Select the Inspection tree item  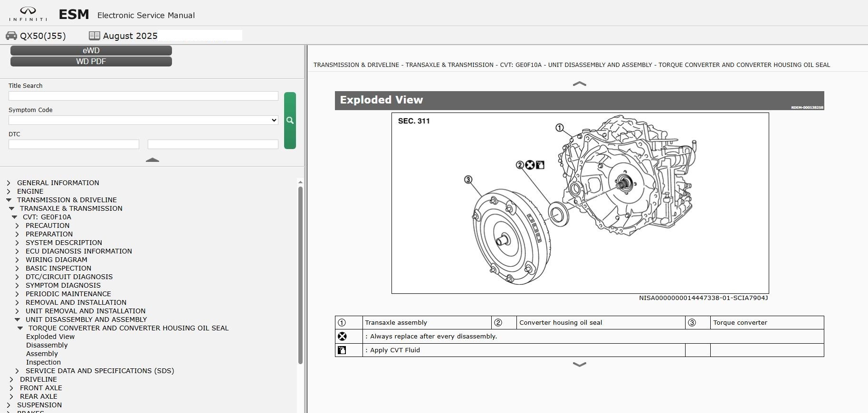(x=43, y=362)
